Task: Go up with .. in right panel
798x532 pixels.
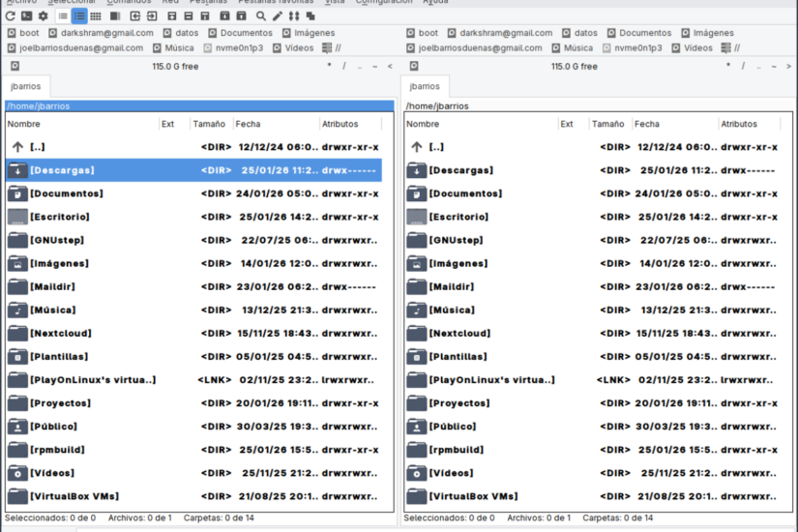Action: click(x=758, y=66)
